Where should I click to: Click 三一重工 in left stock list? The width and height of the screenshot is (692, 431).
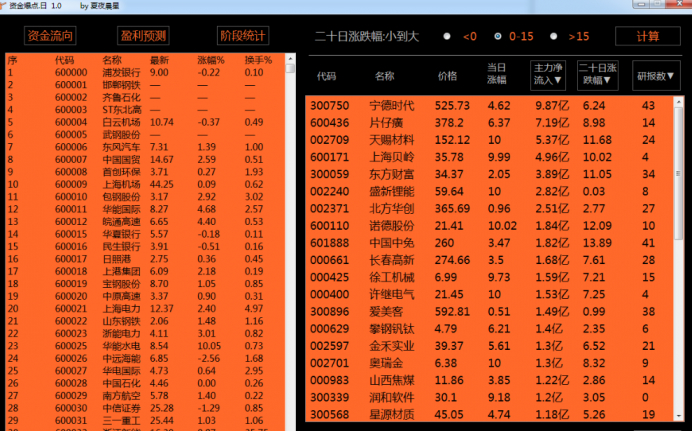pyautogui.click(x=121, y=420)
